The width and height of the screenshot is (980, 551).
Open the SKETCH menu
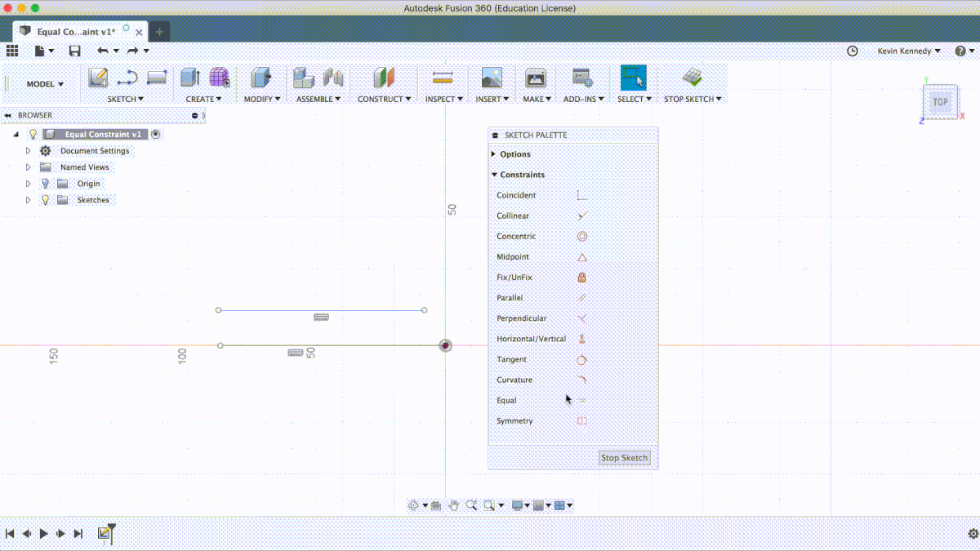pos(126,99)
